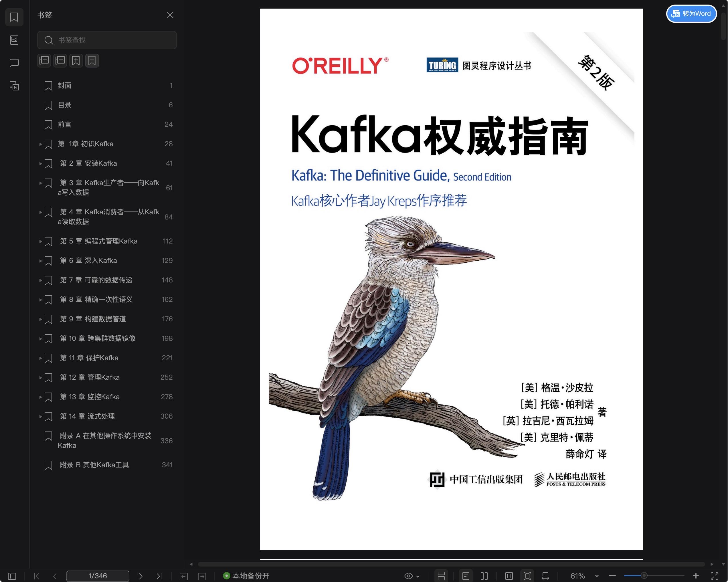The height and width of the screenshot is (582, 728).
Task: Expand chapter 第 4 章 Kafka消费者
Action: point(41,212)
